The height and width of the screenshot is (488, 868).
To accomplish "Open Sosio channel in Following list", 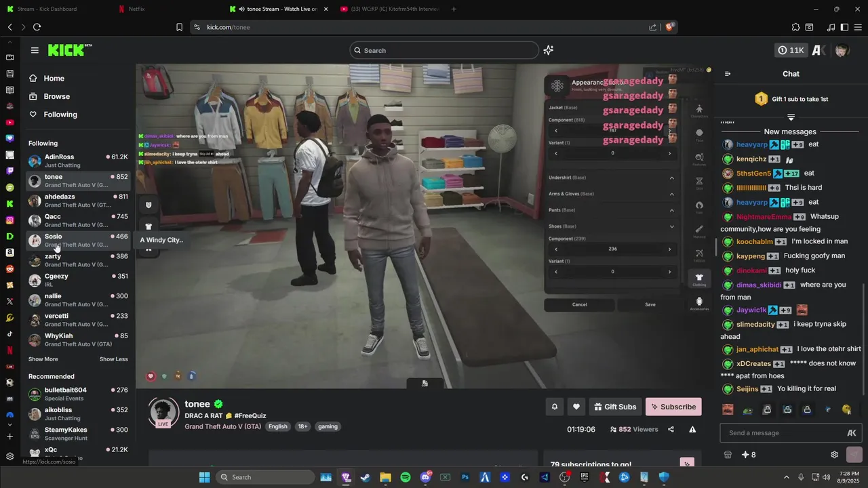I will [x=78, y=240].
